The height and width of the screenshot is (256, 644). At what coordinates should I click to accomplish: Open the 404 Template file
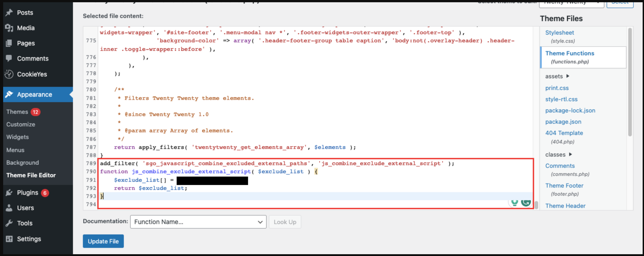click(564, 133)
